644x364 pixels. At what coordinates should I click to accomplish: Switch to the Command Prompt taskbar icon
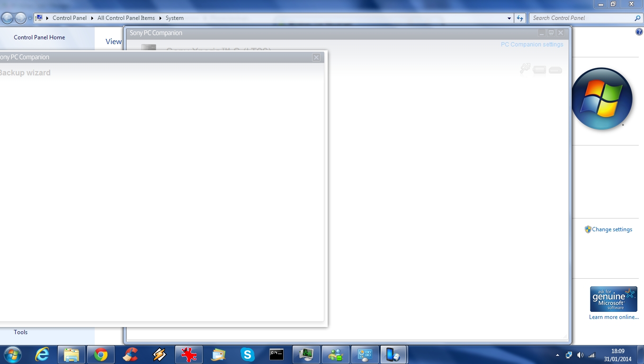click(277, 355)
